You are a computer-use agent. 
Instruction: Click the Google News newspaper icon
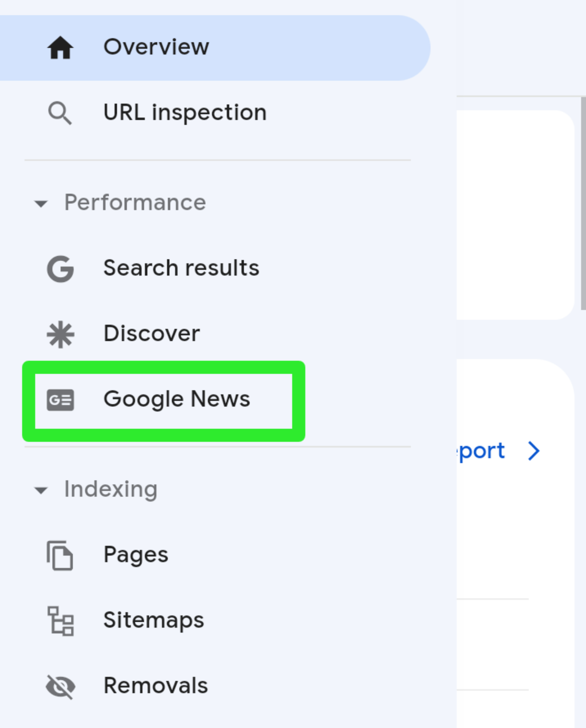point(60,400)
